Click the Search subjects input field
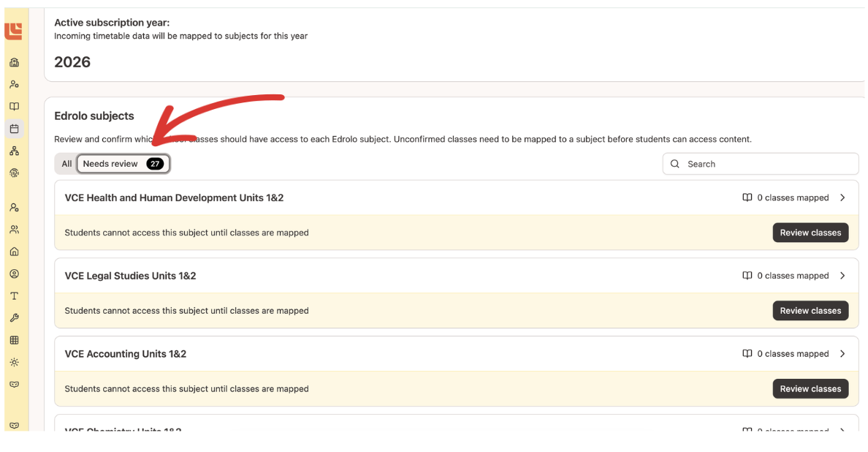This screenshot has width=868, height=452. [x=760, y=163]
